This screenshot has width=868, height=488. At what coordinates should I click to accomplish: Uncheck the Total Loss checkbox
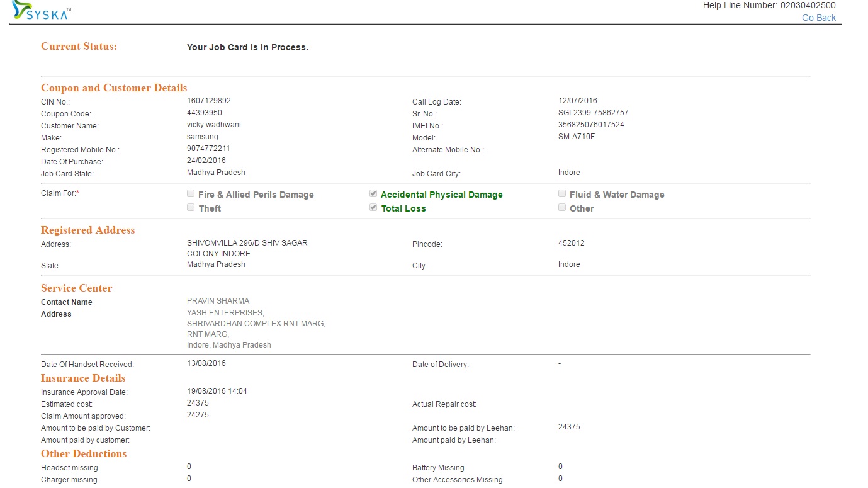coord(373,208)
